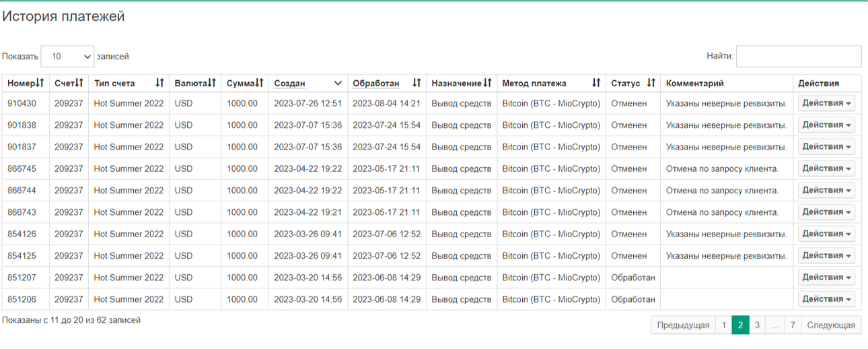Open Действия dropdown for payment 910430
The width and height of the screenshot is (868, 349).
click(826, 103)
